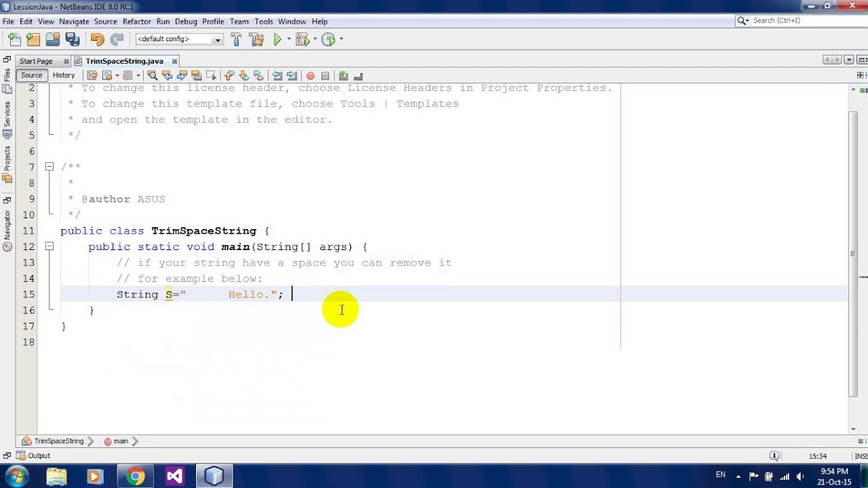The image size is (868, 488).
Task: Profile the project from the toolbar
Action: [x=328, y=39]
